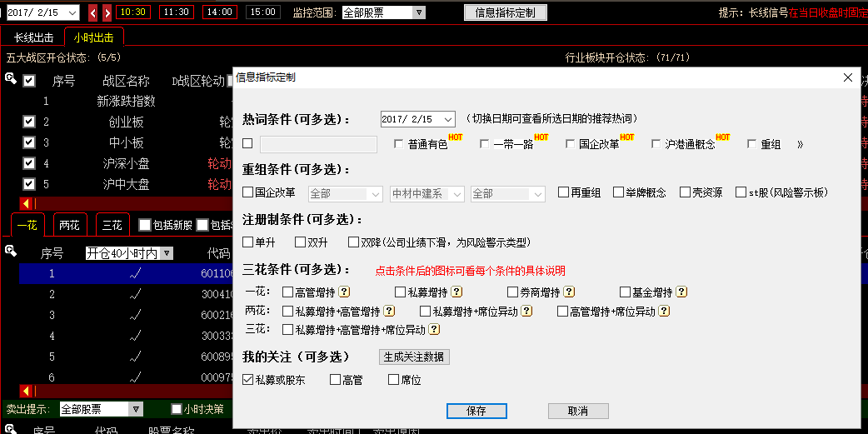
Task: Click help icon next to 高管增持
Action: pos(344,292)
